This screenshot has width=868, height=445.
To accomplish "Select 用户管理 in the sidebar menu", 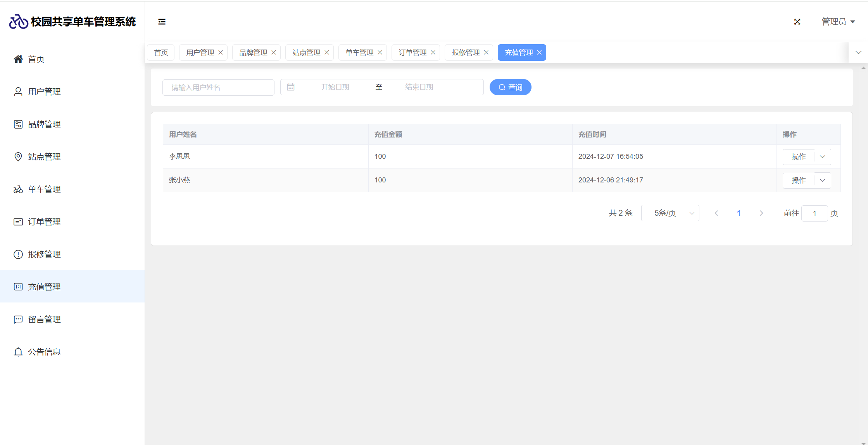I will point(44,92).
